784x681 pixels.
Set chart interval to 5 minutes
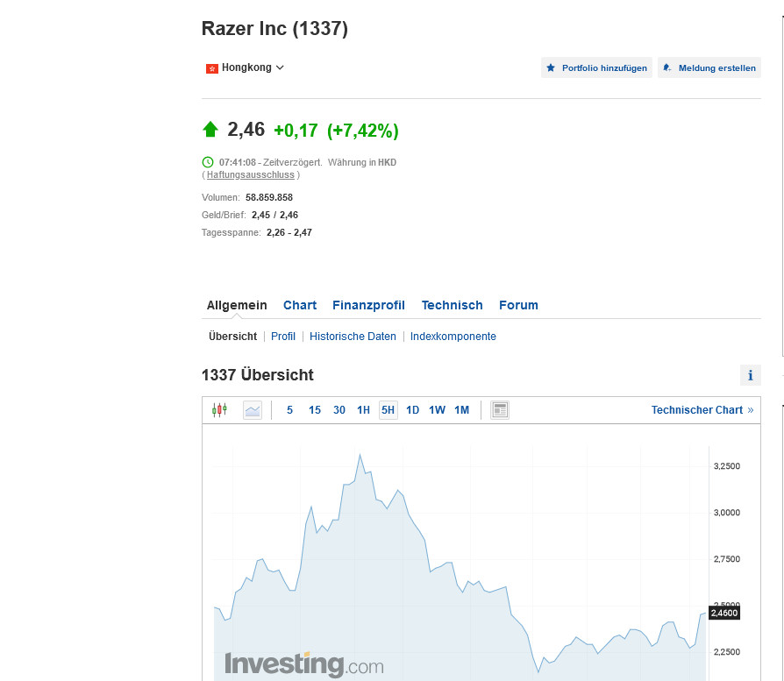(x=290, y=410)
